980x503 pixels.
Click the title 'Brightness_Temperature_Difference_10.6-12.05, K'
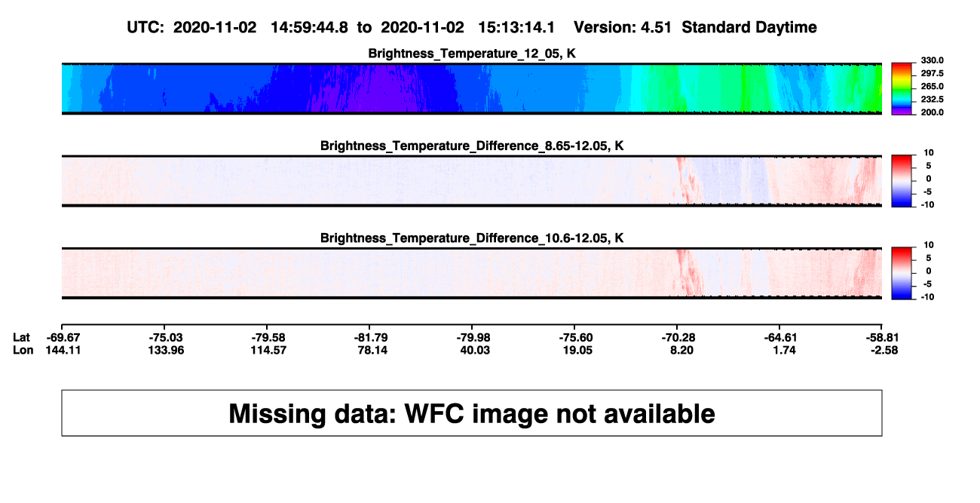click(472, 238)
